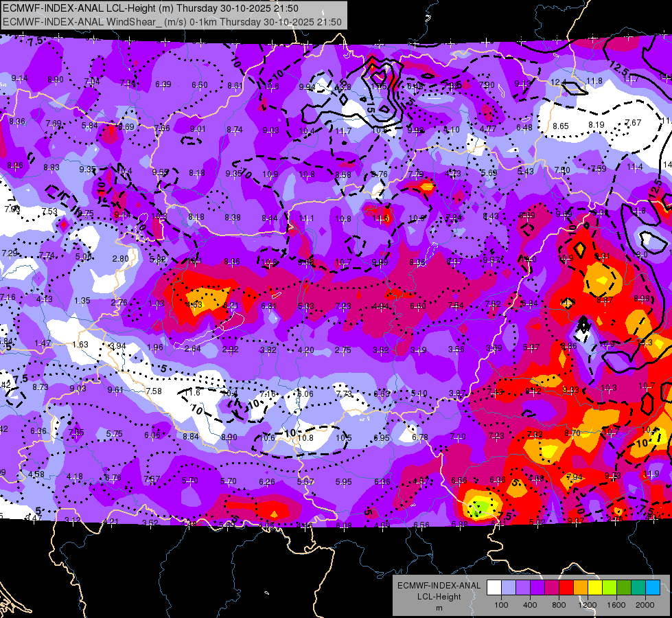Click the wind shear value '9.61'
This screenshot has height=618, width=672.
[x=115, y=389]
